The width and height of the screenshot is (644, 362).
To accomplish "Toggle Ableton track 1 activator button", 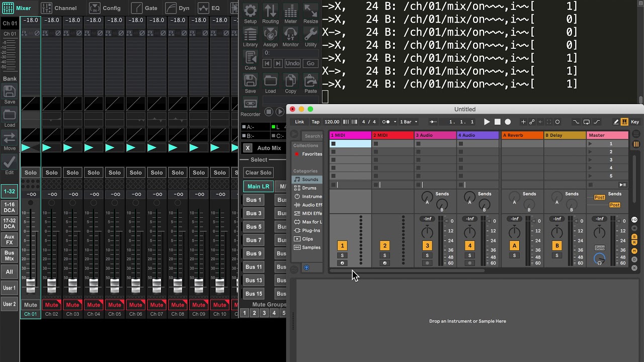I will coord(342,246).
